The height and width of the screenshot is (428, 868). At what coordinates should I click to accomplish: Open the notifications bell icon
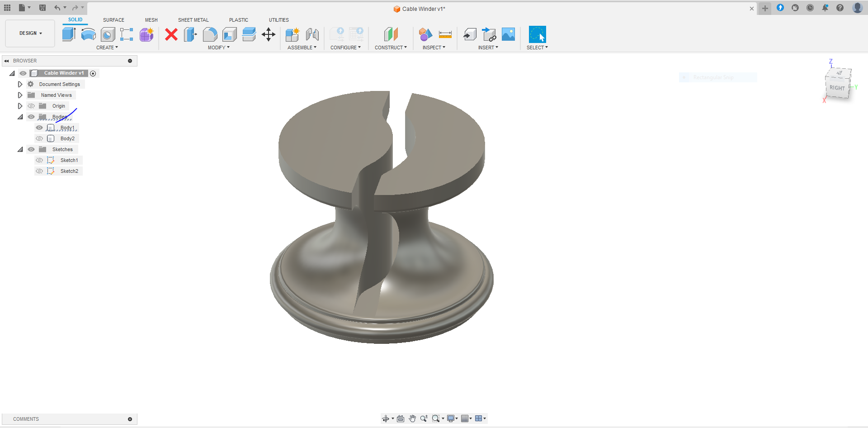coord(825,8)
